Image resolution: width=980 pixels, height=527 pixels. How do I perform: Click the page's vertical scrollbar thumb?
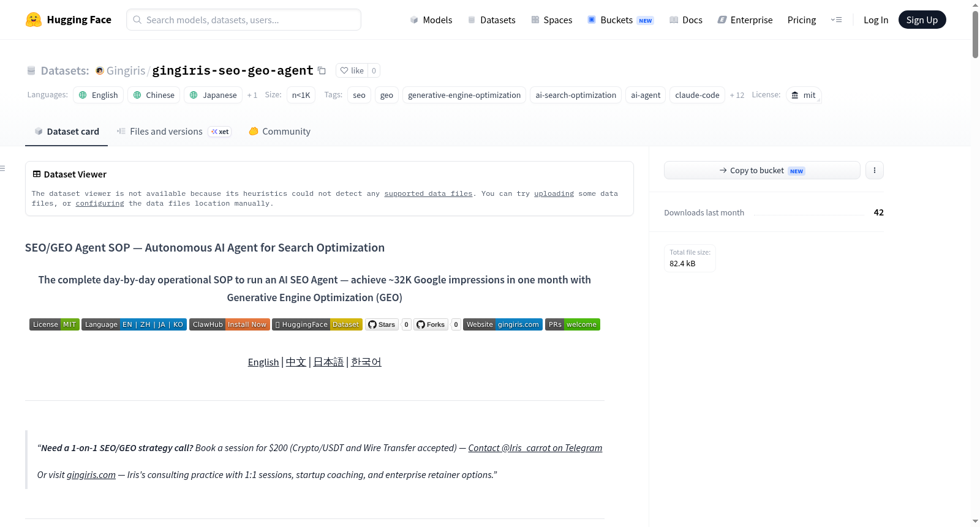click(975, 34)
